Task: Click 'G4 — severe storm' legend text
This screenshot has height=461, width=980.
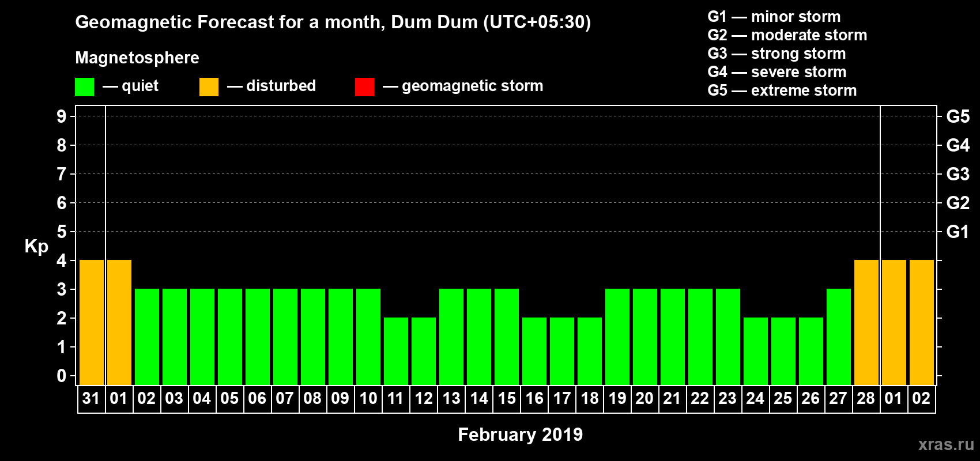Action: 777,72
